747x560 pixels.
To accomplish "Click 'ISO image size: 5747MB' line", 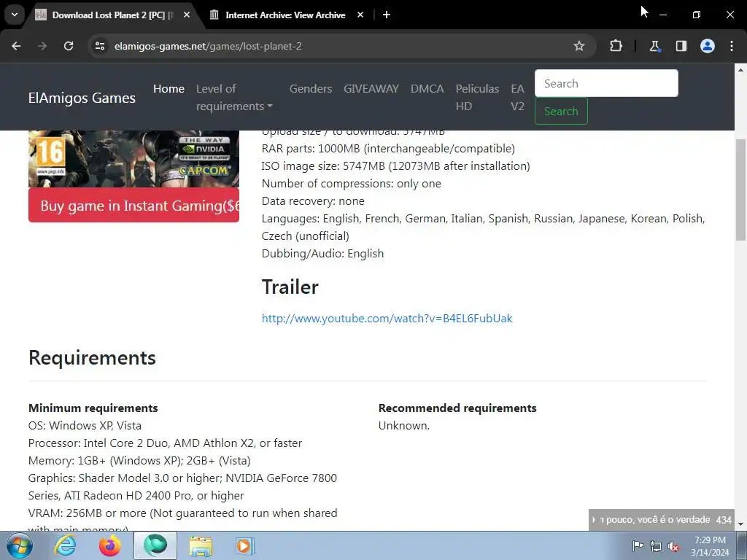I will pyautogui.click(x=396, y=166).
